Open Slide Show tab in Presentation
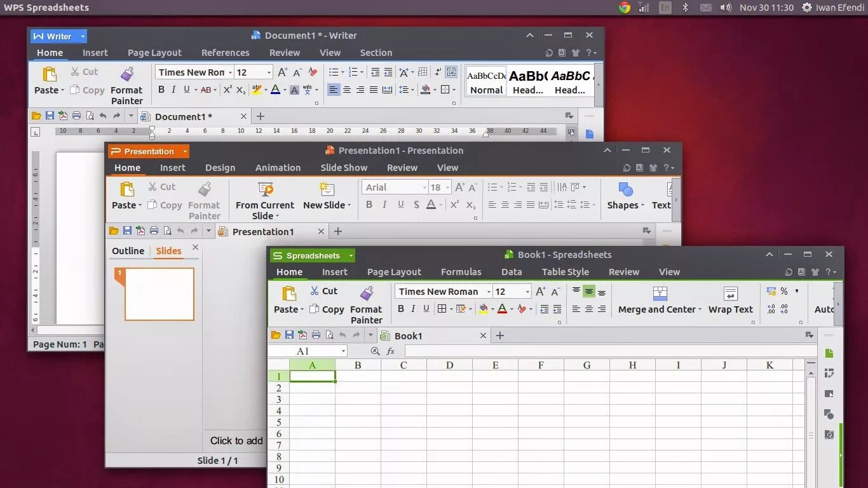 (x=344, y=168)
